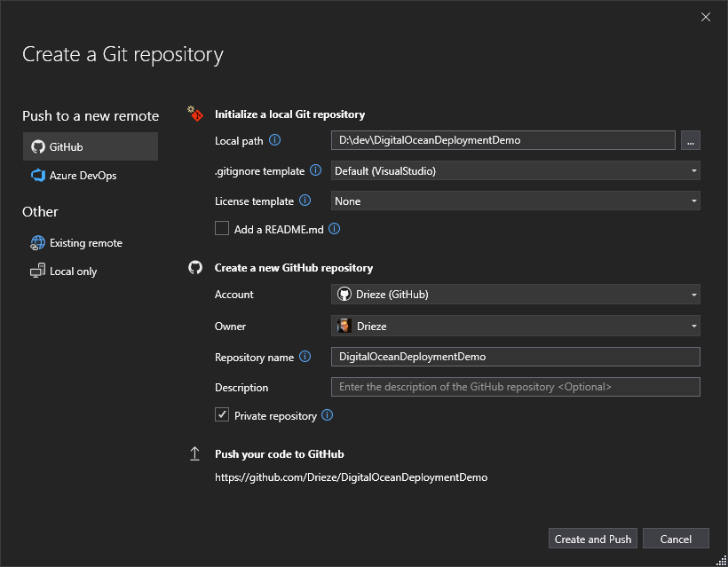Uncheck the Private repository checkbox
Viewport: 728px width, 567px height.
(x=222, y=414)
